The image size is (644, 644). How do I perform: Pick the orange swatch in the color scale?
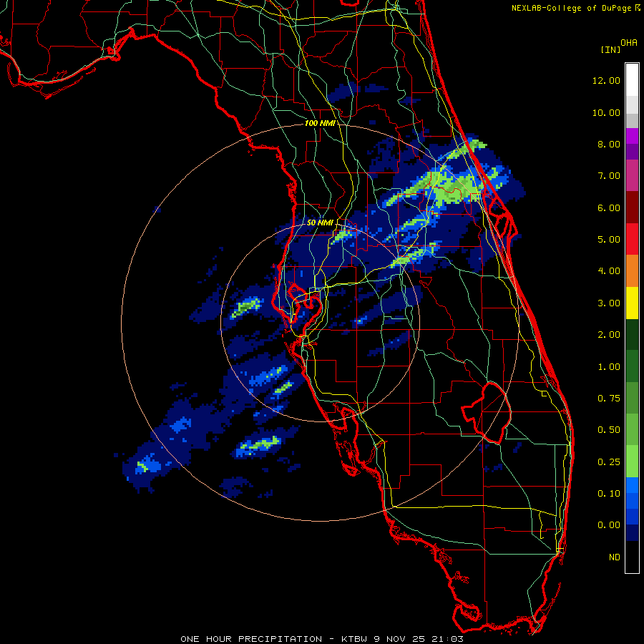point(632,271)
